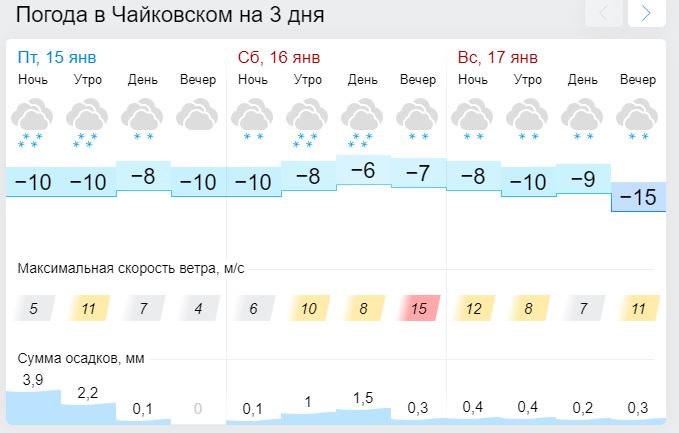This screenshot has height=433, width=679.
Task: Open the Вс, 17 янв day link
Action: [x=498, y=57]
